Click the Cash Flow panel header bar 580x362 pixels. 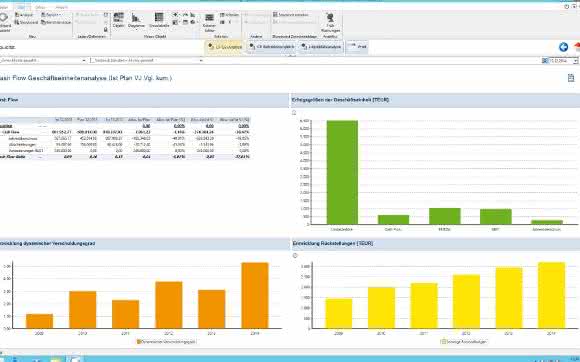[144, 100]
